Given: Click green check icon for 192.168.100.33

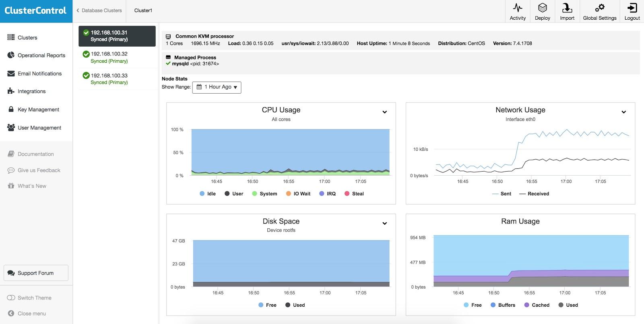Looking at the screenshot, I should (x=86, y=75).
